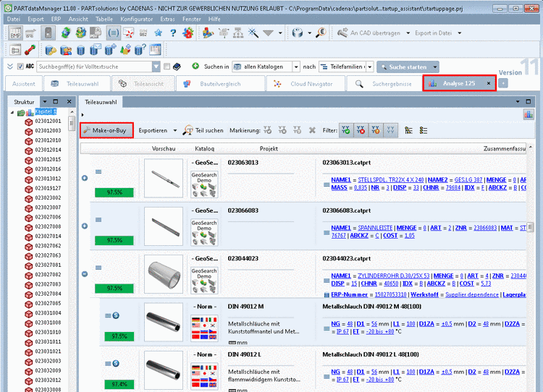
Task: Switch to the Cloud Navigator tab
Action: pos(306,84)
